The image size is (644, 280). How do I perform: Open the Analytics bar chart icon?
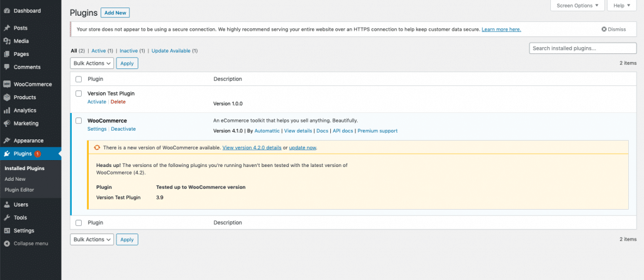6,110
